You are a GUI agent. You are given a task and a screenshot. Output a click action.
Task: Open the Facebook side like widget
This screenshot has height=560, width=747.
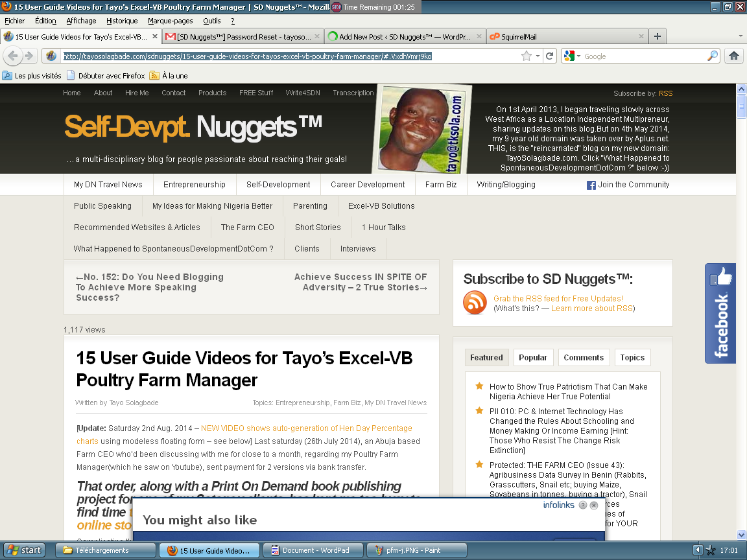click(x=720, y=313)
